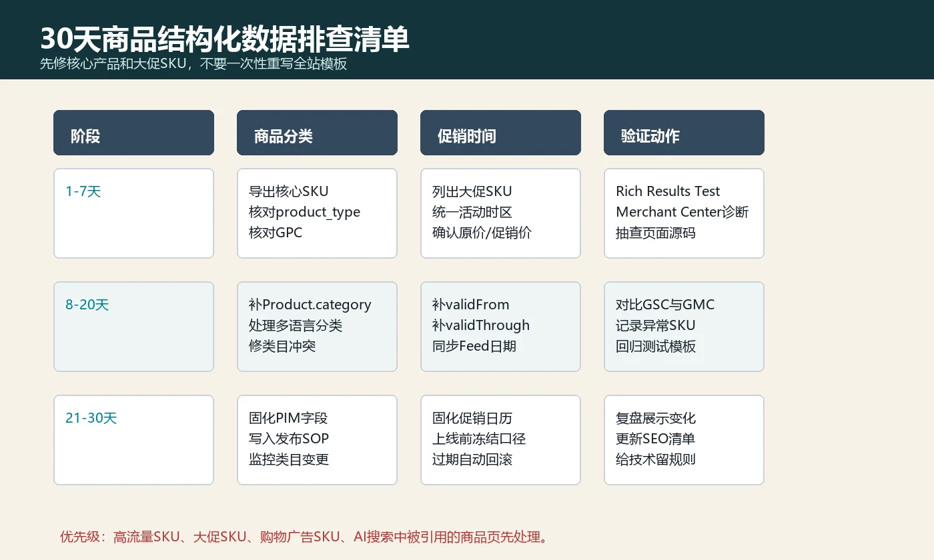Screen dimensions: 934x560
Task: Click the 8-20天 stage cell
Action: click(x=133, y=327)
